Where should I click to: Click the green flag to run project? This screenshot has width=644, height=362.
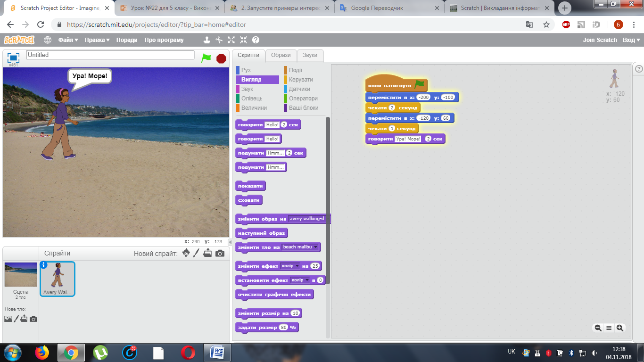(x=206, y=58)
